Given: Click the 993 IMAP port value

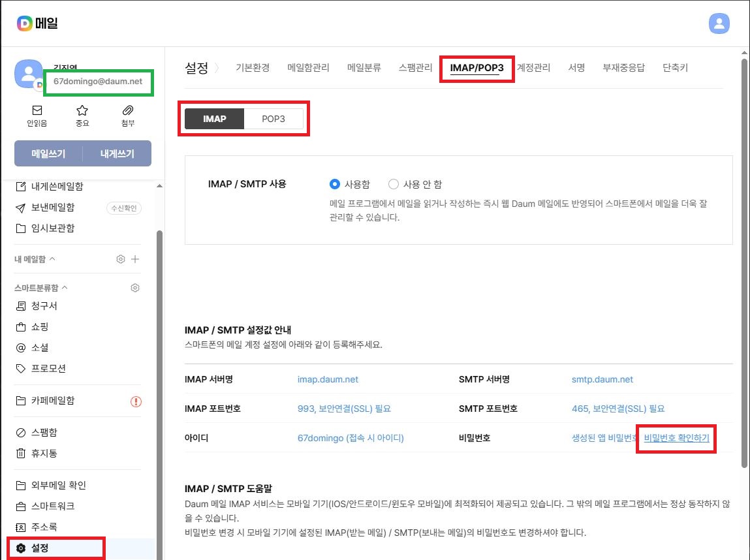Looking at the screenshot, I should [x=344, y=409].
